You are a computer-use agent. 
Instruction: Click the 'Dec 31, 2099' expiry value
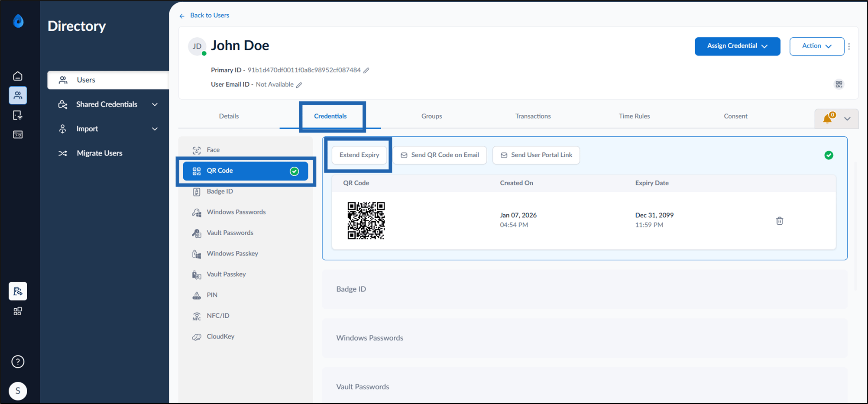(654, 215)
